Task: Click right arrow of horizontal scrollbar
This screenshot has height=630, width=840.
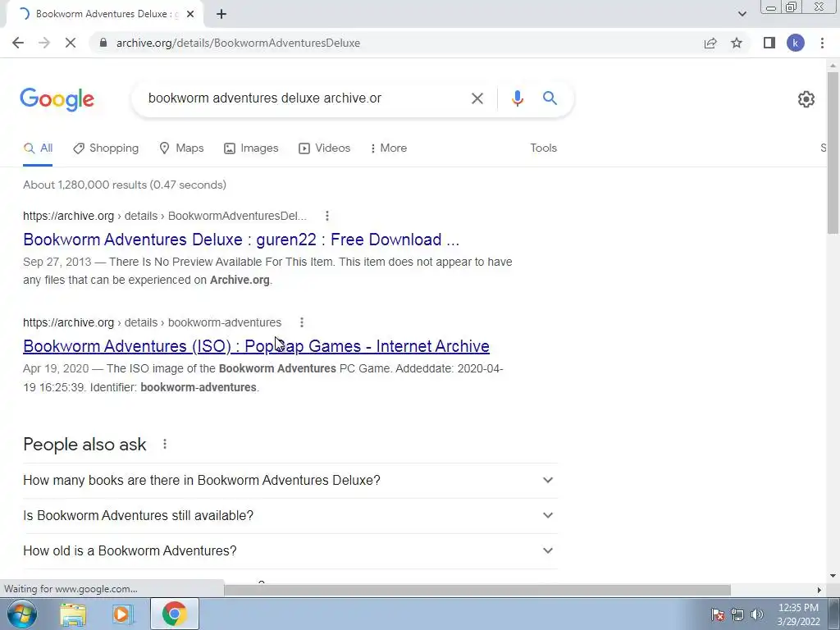Action: coord(819,590)
